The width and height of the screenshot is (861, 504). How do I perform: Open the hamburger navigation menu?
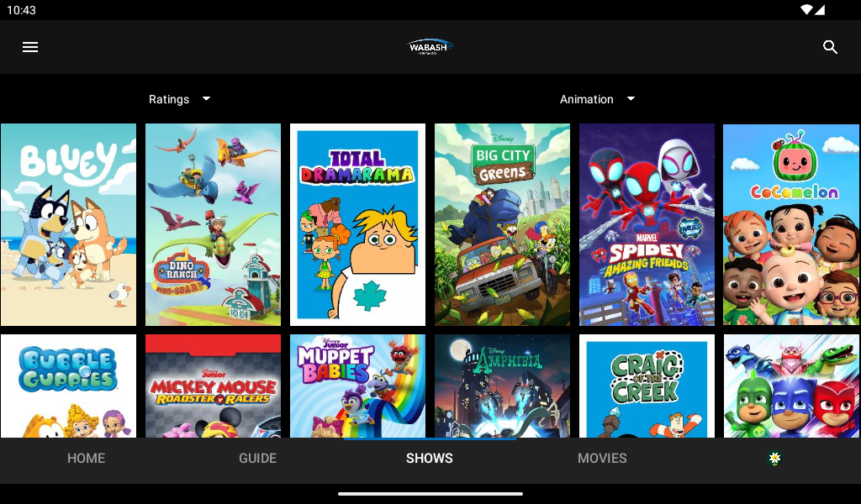click(30, 47)
